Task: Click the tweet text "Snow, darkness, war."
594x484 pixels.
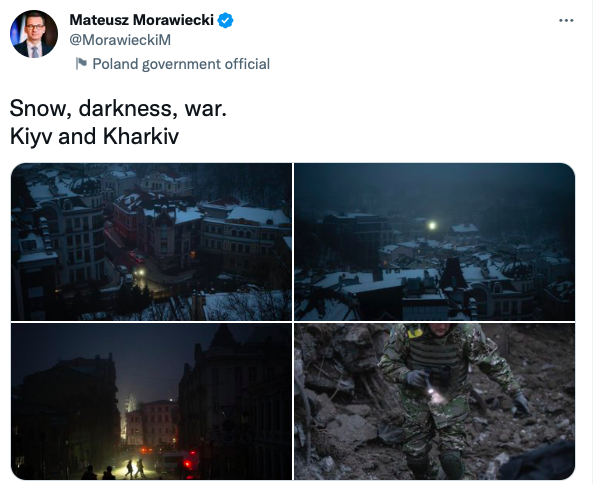Action: (118, 109)
